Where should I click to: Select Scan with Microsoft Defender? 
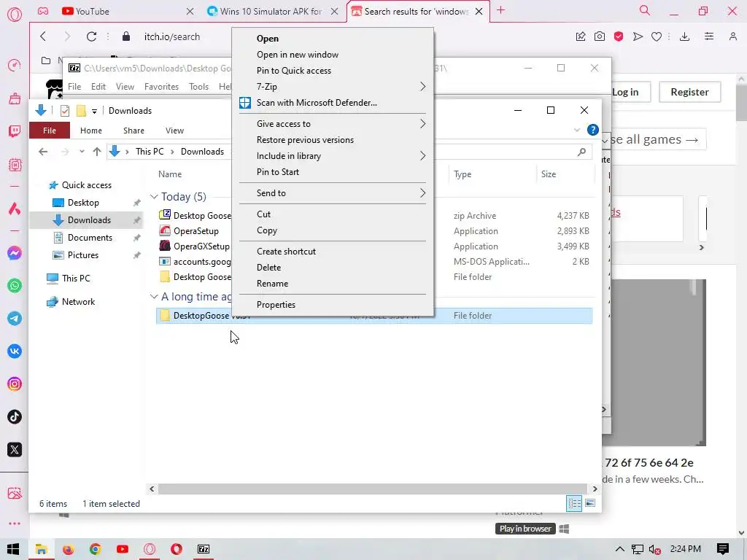[x=317, y=102]
